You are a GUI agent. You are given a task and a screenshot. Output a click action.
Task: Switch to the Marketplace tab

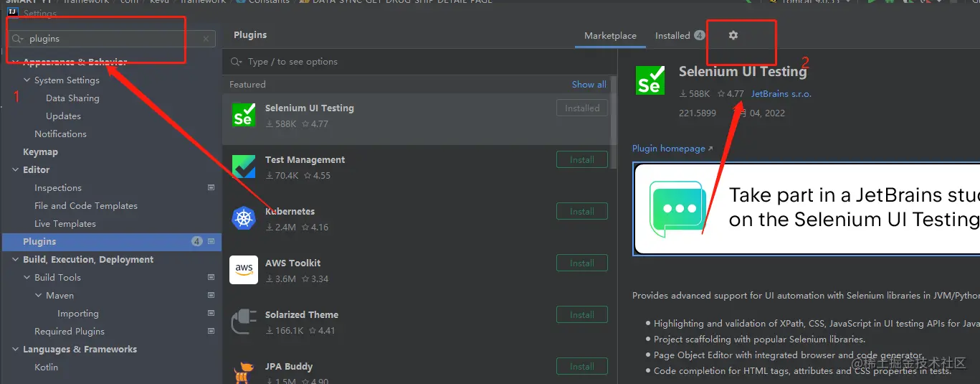coord(610,36)
